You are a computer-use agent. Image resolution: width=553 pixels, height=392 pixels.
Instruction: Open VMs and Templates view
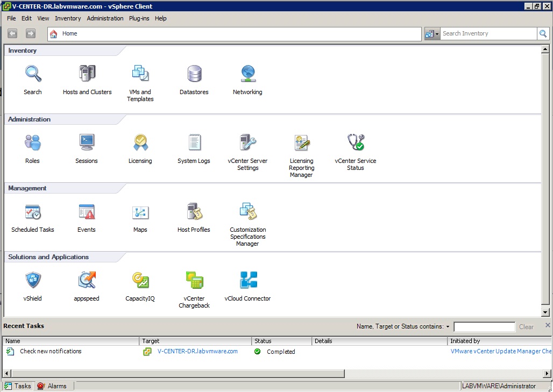(140, 73)
